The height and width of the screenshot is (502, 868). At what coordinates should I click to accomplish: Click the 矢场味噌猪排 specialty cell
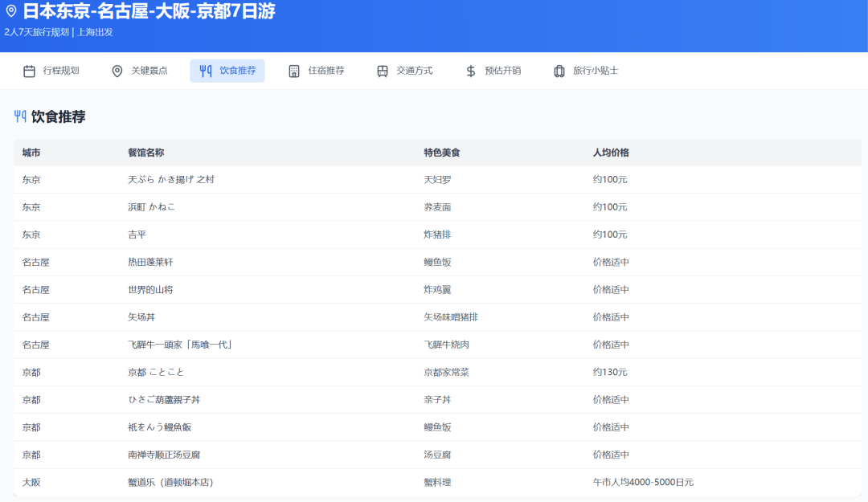tap(451, 317)
